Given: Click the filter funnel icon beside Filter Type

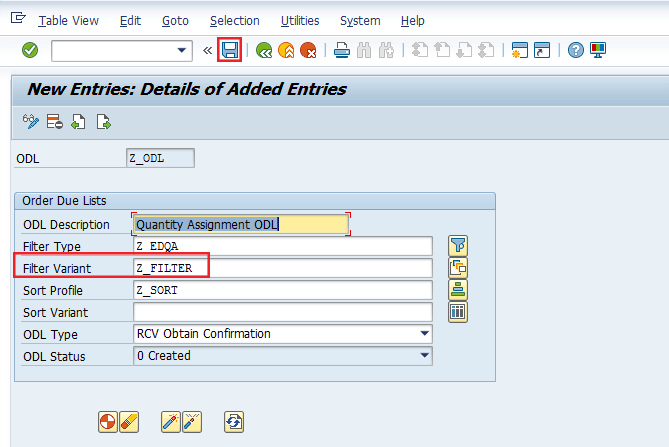Looking at the screenshot, I should point(458,246).
